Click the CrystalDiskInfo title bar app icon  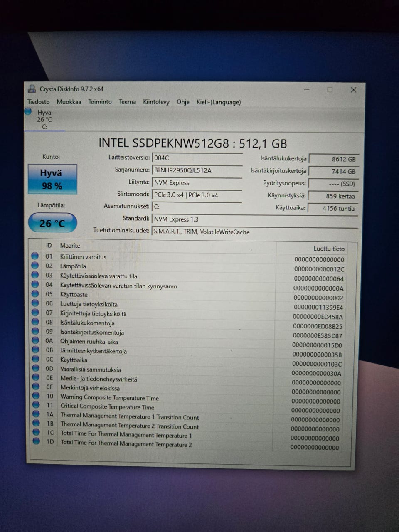click(32, 89)
